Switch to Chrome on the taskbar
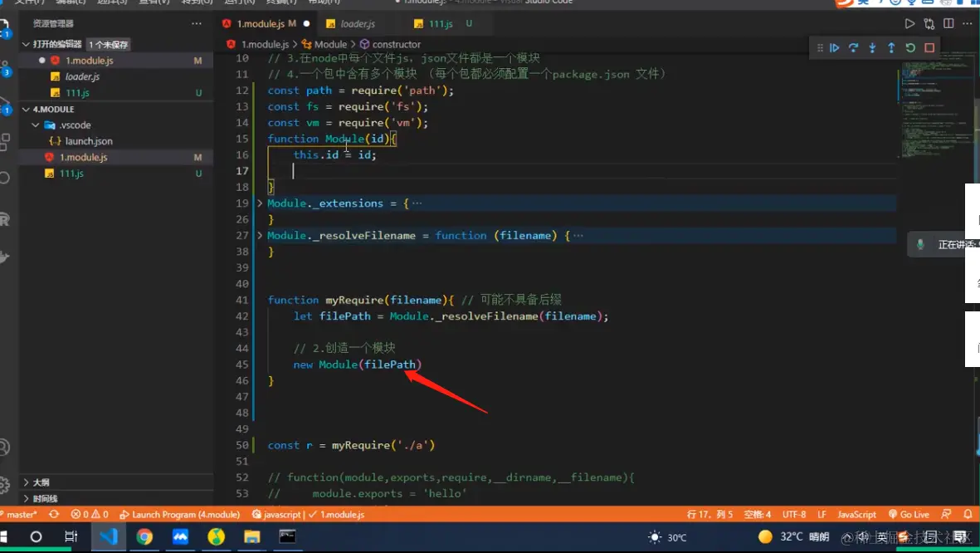This screenshot has height=553, width=980. coord(144,536)
